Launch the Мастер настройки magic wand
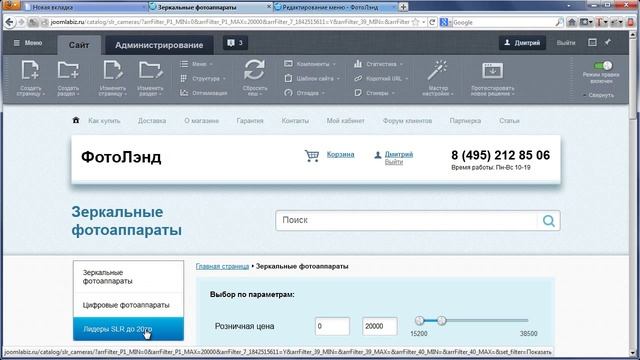This screenshot has height=360, width=640. point(438,70)
